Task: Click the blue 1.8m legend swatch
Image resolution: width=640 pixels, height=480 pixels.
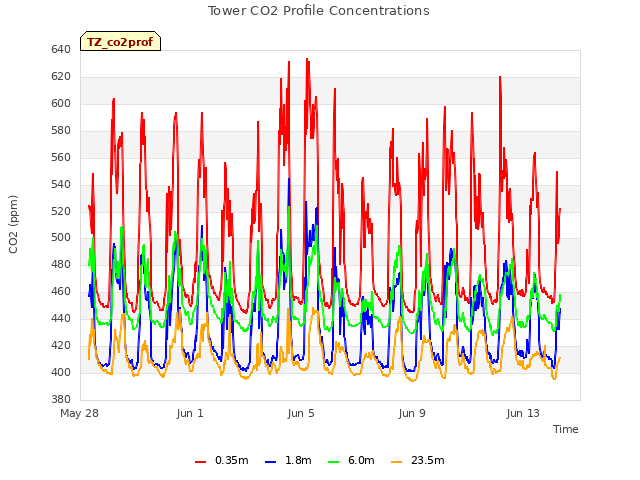Action: point(271,461)
